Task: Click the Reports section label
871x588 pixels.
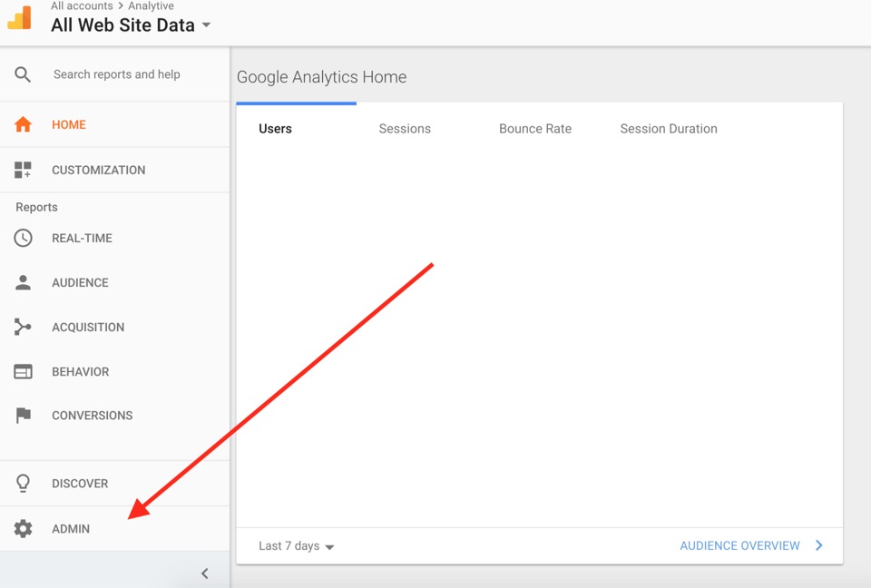Action: tap(36, 207)
